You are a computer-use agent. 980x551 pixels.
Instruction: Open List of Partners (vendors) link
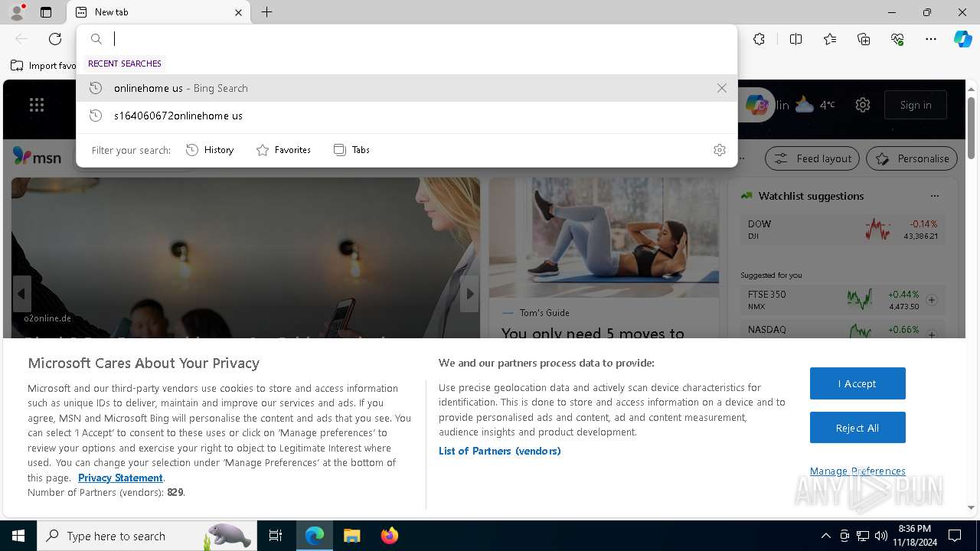500,451
